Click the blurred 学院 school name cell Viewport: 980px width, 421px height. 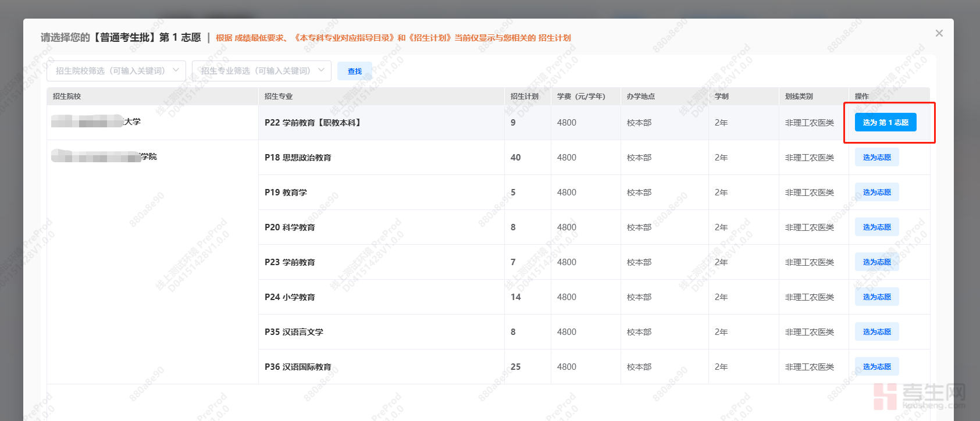[105, 157]
